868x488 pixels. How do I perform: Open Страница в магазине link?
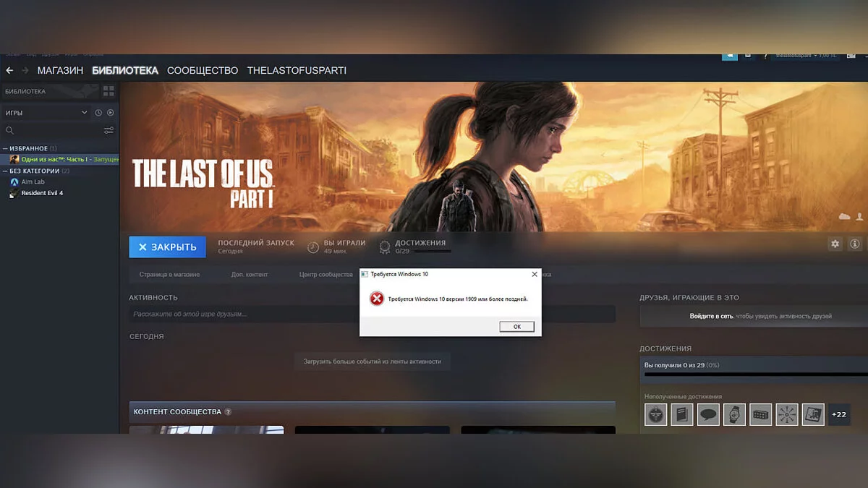[170, 275]
